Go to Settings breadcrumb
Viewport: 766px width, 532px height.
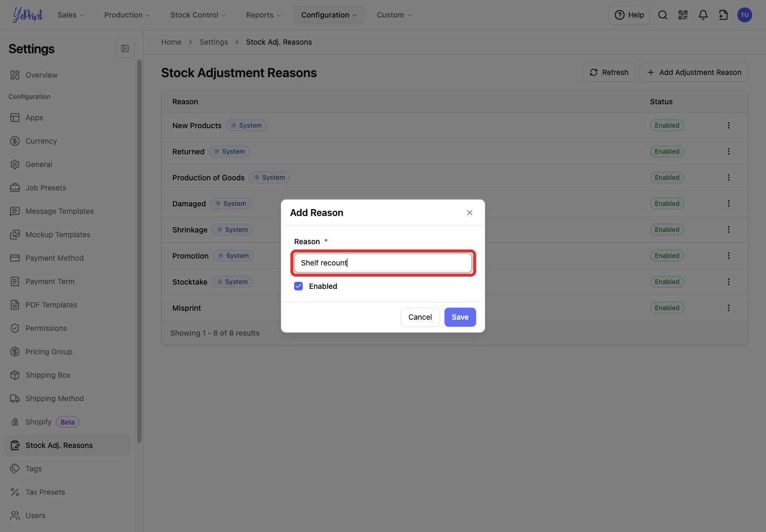pos(214,42)
